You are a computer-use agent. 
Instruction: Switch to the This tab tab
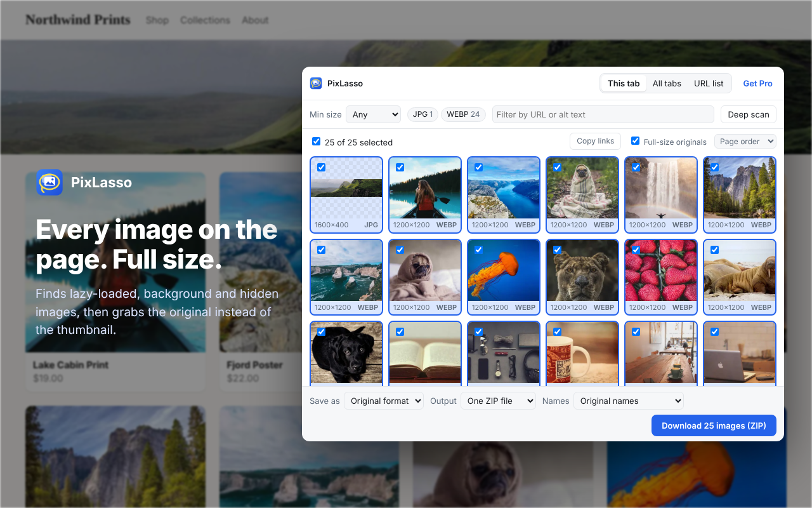(624, 83)
